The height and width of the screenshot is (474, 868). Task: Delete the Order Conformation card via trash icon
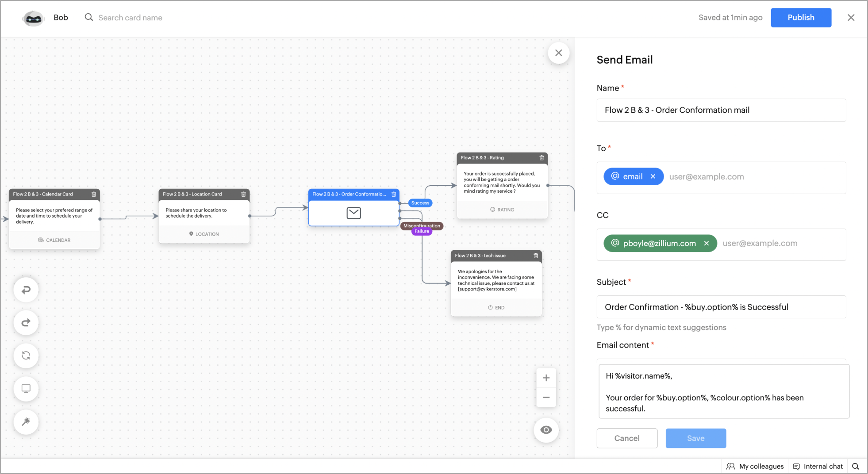tap(394, 194)
